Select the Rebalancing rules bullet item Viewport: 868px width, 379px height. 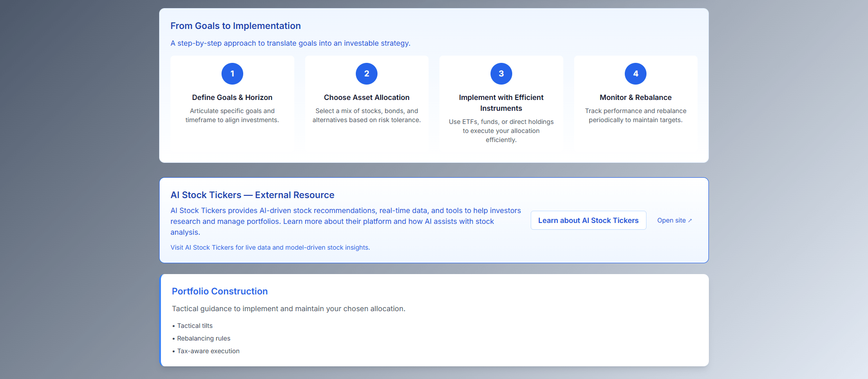203,338
